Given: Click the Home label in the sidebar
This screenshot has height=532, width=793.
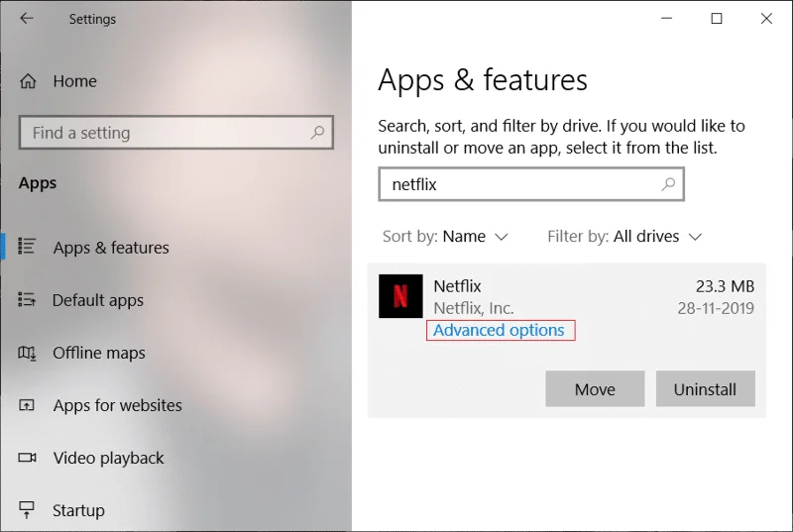Looking at the screenshot, I should pyautogui.click(x=75, y=81).
